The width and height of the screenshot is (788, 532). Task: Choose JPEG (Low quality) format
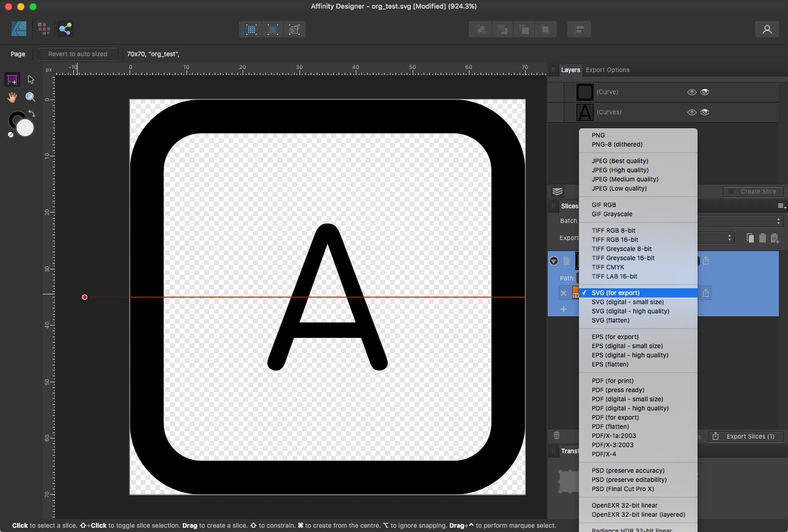coord(638,189)
